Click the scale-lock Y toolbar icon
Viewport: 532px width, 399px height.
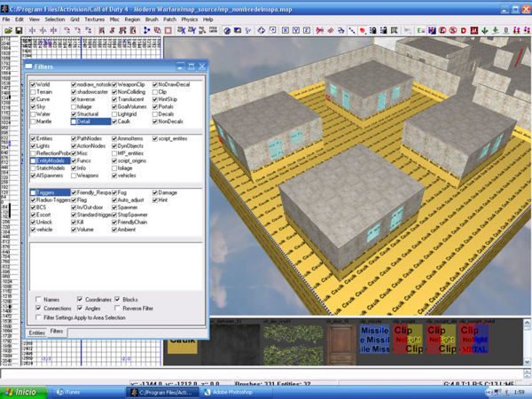[192, 30]
